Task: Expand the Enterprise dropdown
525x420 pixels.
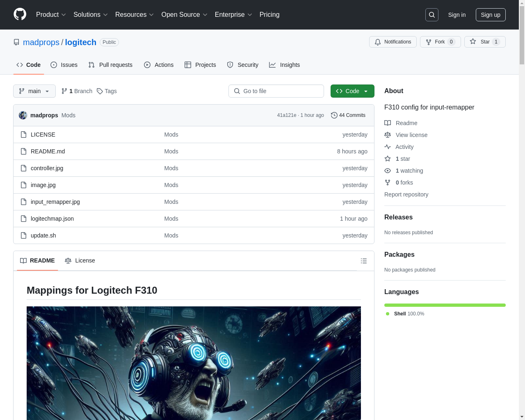Action: point(233,15)
